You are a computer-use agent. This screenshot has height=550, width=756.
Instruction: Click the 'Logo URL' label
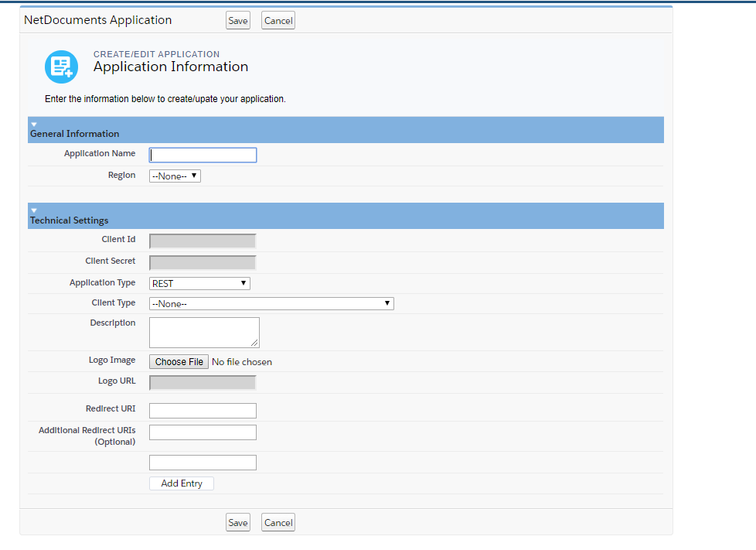[x=117, y=381]
